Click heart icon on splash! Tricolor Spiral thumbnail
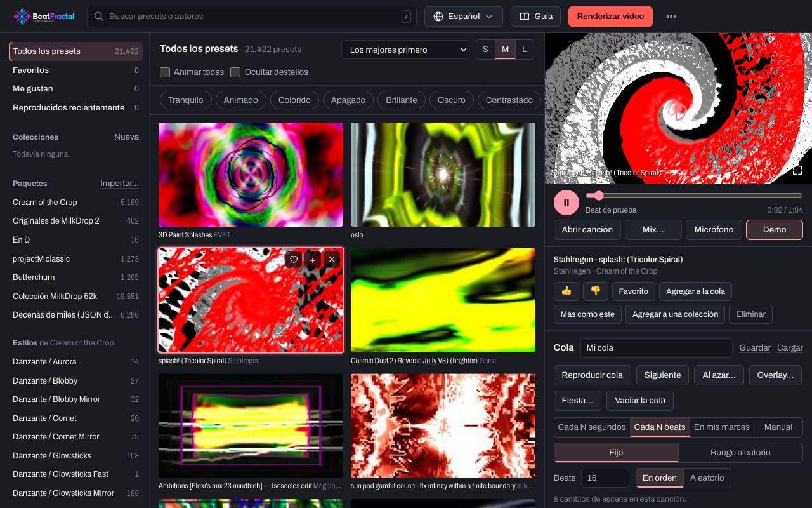This screenshot has height=508, width=812. click(294, 259)
